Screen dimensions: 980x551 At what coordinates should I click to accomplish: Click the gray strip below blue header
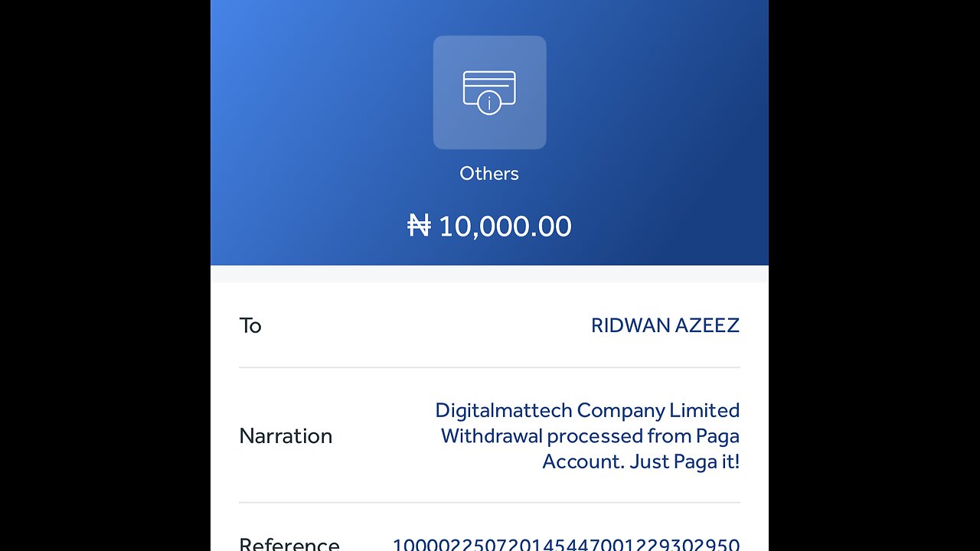[x=489, y=274]
